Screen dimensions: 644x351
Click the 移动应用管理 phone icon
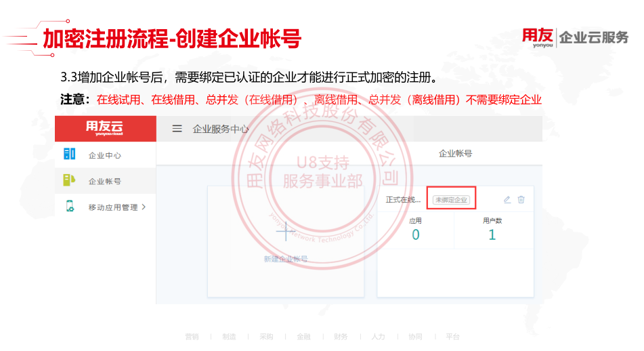pos(70,206)
